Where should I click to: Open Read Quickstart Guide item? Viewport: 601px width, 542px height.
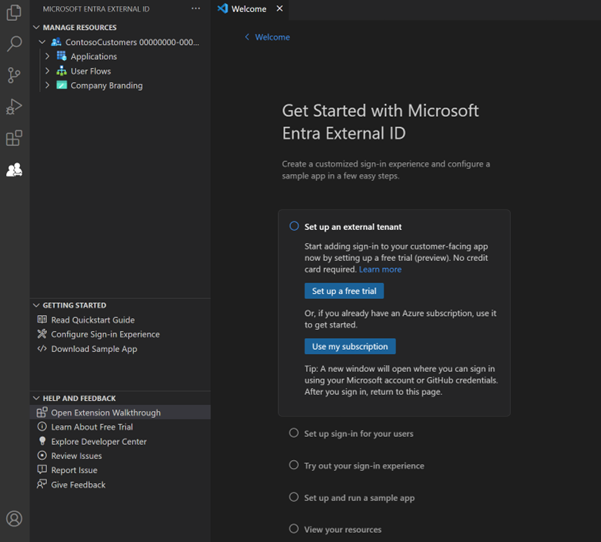click(x=92, y=320)
